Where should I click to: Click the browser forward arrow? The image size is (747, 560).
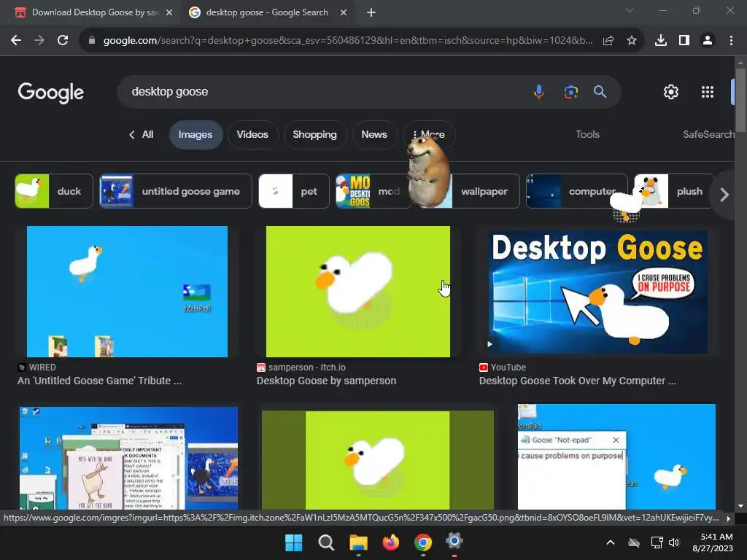[39, 41]
